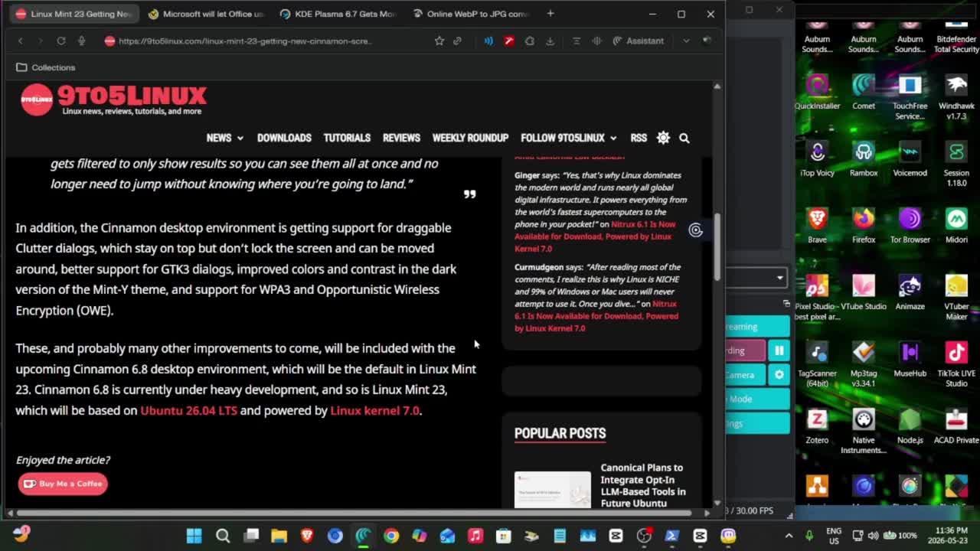
Task: Launch Voicemod from the desktop
Action: (910, 158)
